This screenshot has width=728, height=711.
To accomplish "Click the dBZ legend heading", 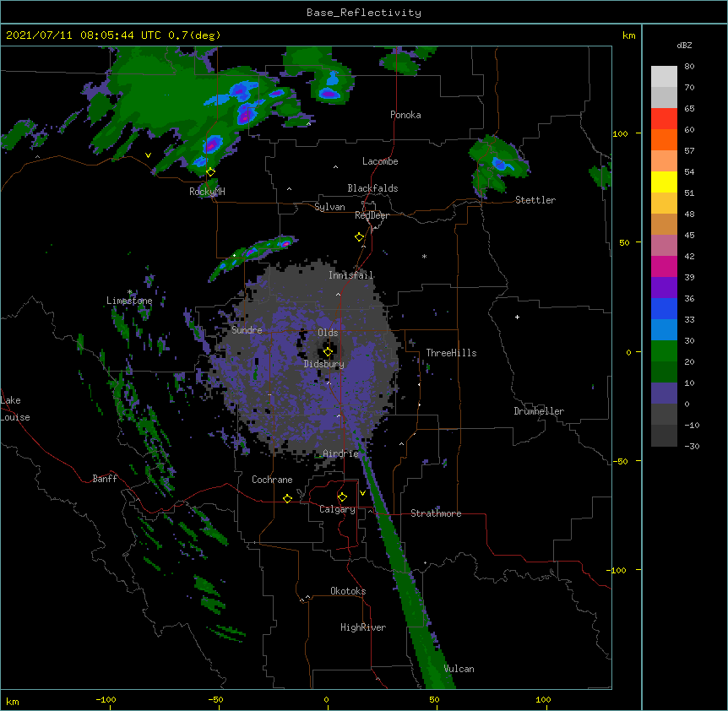I will point(684,45).
